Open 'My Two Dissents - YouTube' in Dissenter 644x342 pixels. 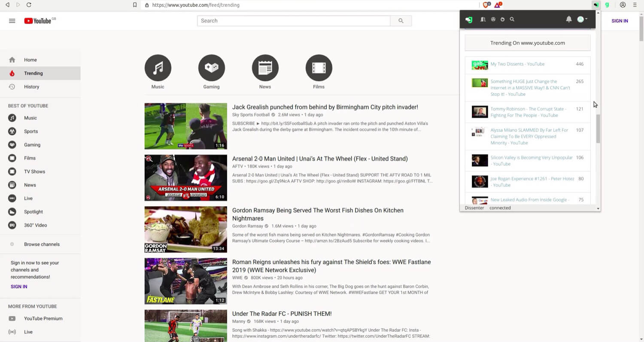pos(517,64)
